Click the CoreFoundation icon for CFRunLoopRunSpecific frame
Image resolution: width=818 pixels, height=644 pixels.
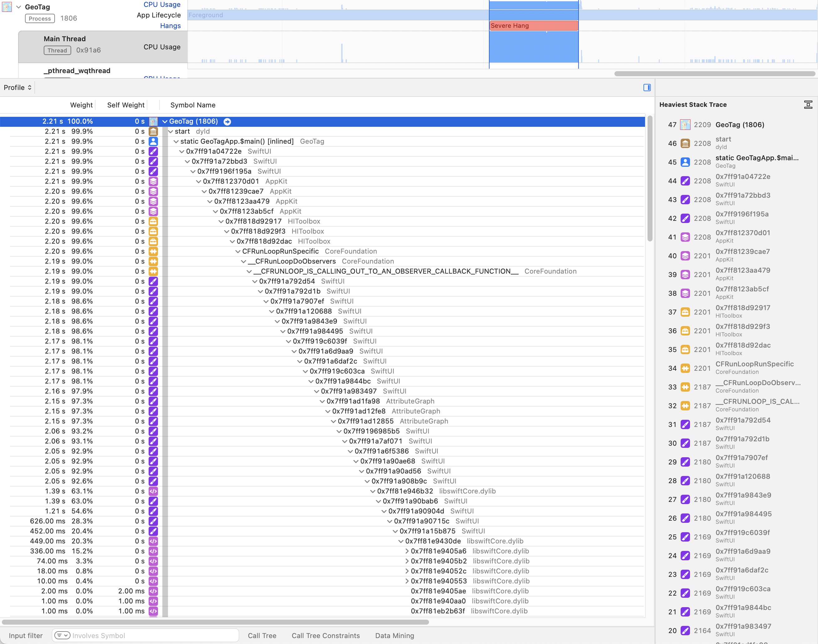685,368
